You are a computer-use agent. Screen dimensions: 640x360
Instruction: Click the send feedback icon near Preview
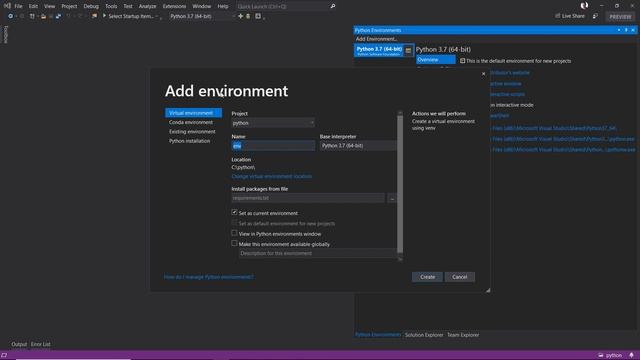(x=595, y=16)
